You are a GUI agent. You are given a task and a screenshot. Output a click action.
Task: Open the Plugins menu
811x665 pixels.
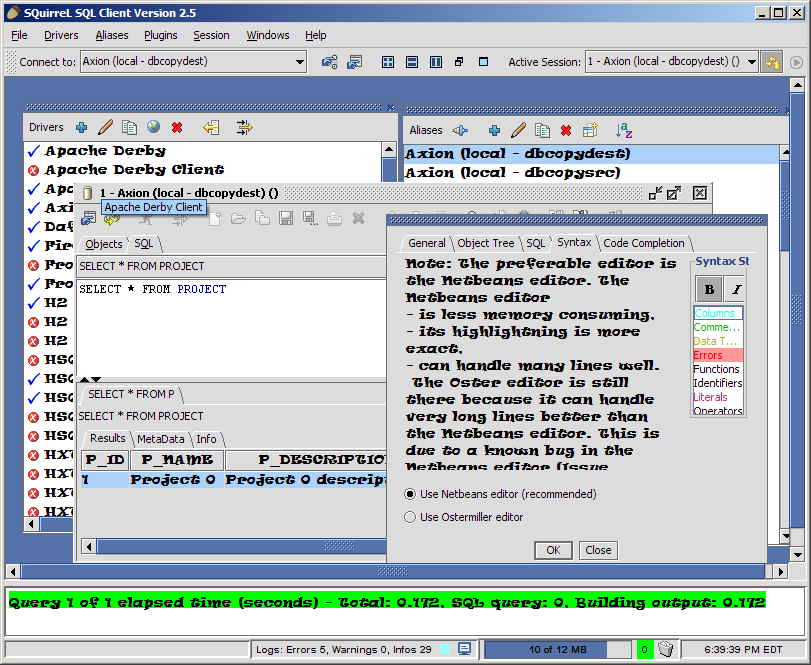point(160,35)
